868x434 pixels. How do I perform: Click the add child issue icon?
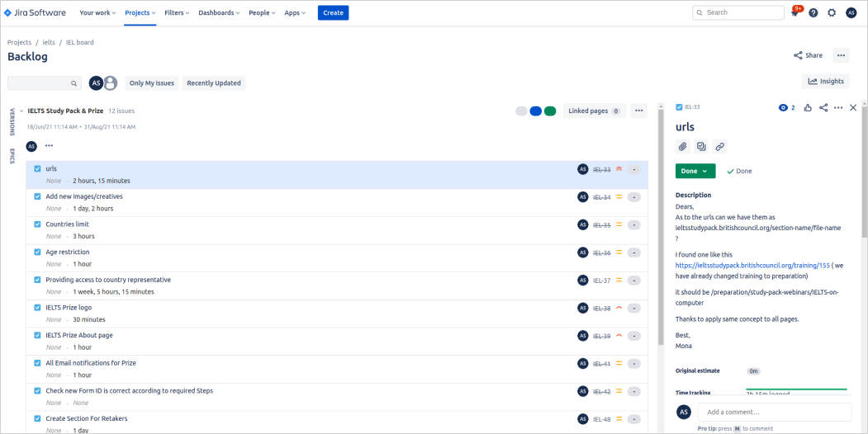pos(701,147)
